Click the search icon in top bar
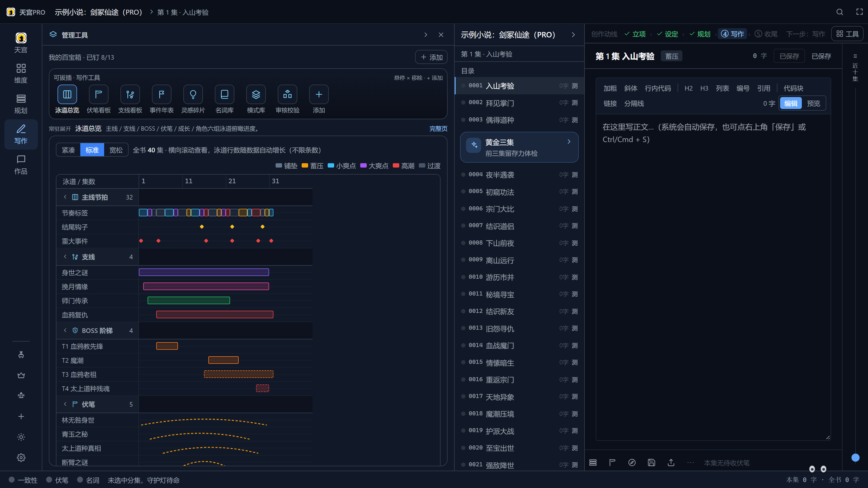 tap(840, 12)
